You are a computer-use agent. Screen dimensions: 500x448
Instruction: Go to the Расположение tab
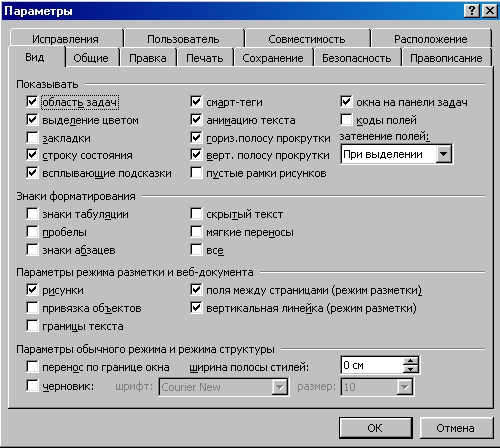431,39
